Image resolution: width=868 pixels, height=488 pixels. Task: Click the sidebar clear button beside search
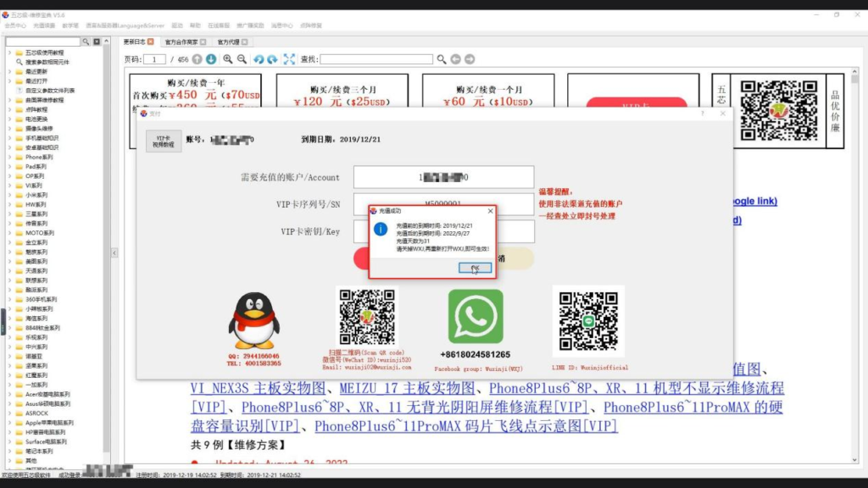coord(97,42)
